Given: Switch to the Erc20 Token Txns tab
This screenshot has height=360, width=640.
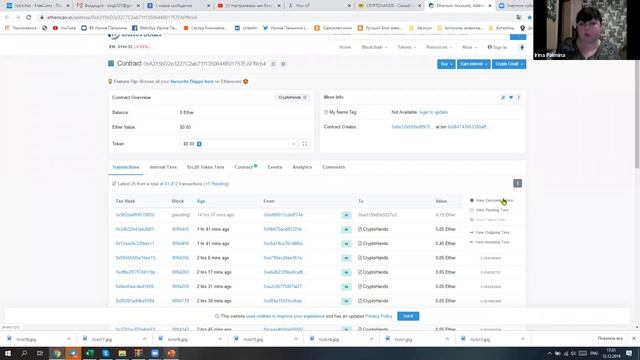Looking at the screenshot, I should pyautogui.click(x=205, y=167).
